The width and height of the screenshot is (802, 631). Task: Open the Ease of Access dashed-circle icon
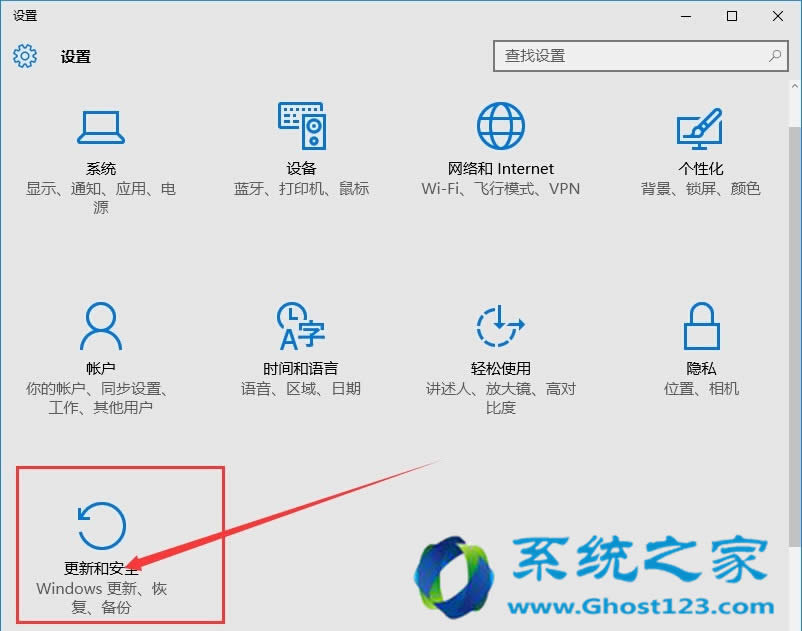[x=501, y=326]
